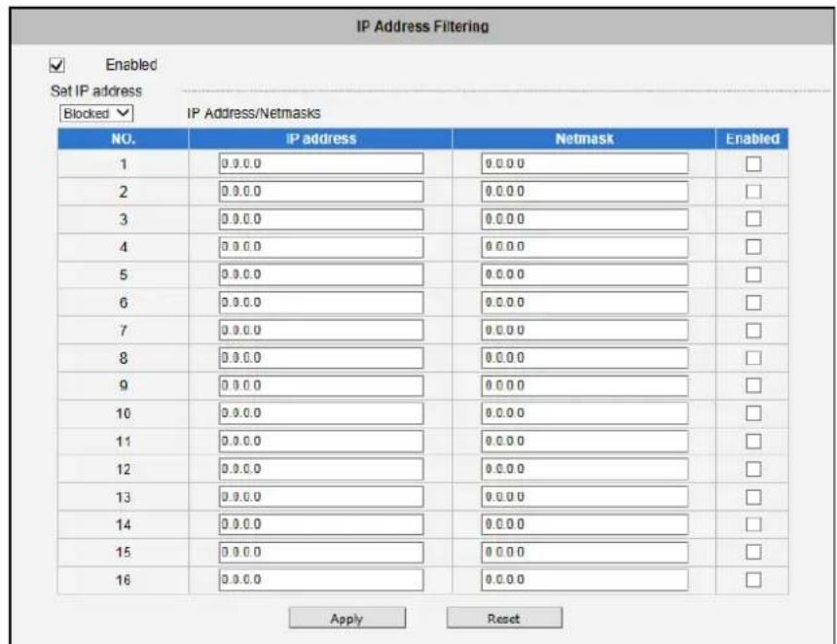837x644 pixels.
Task: Edit the IP address box in row 4
Action: [321, 247]
